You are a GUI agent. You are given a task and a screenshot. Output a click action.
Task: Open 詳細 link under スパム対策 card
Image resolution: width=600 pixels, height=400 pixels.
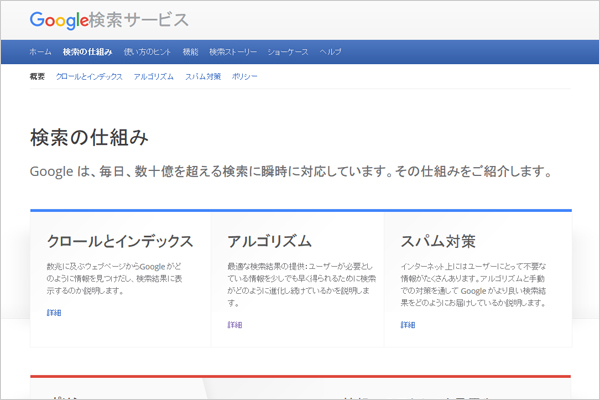(408, 325)
